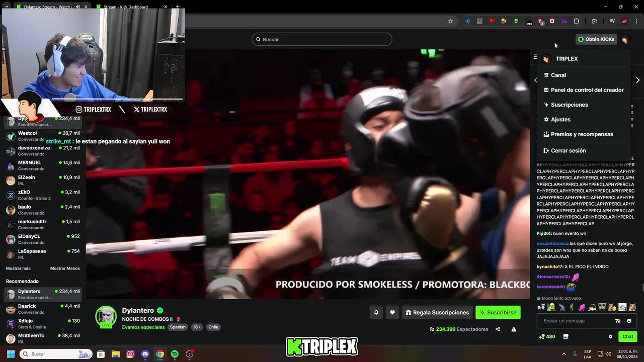The height and width of the screenshot is (362, 644).
Task: Click the pink hand emote in quick emotes
Action: 582,307
